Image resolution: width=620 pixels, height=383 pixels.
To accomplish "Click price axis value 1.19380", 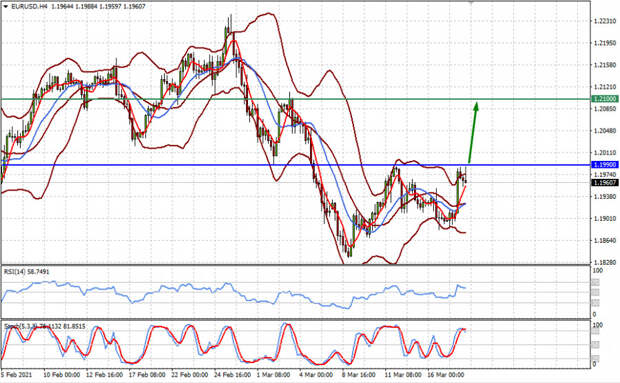I will pyautogui.click(x=605, y=196).
